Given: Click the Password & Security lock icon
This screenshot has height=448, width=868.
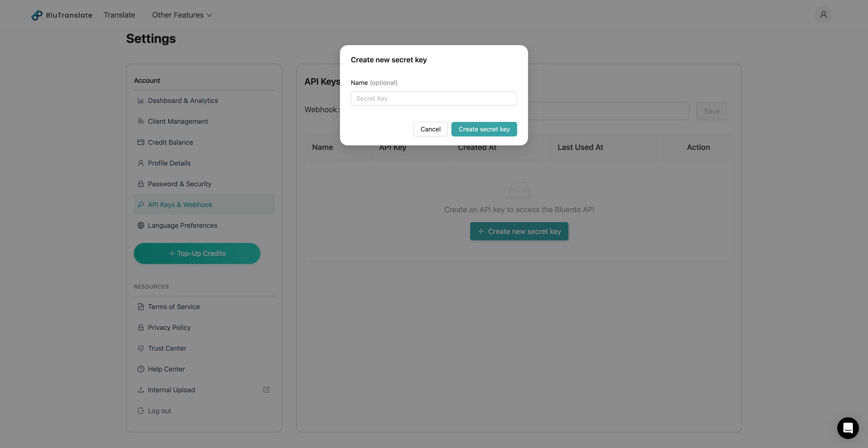Looking at the screenshot, I should point(141,184).
